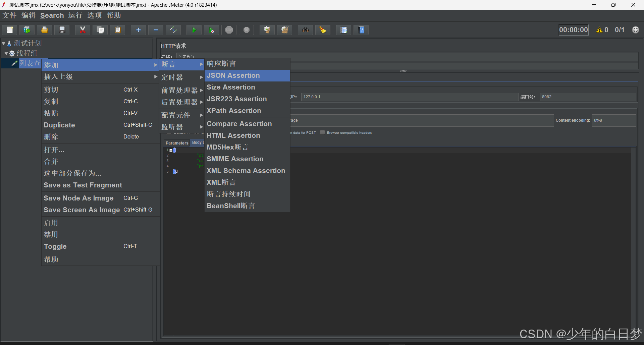Collapse the 线程组 tree node
644x345 pixels.
point(6,53)
